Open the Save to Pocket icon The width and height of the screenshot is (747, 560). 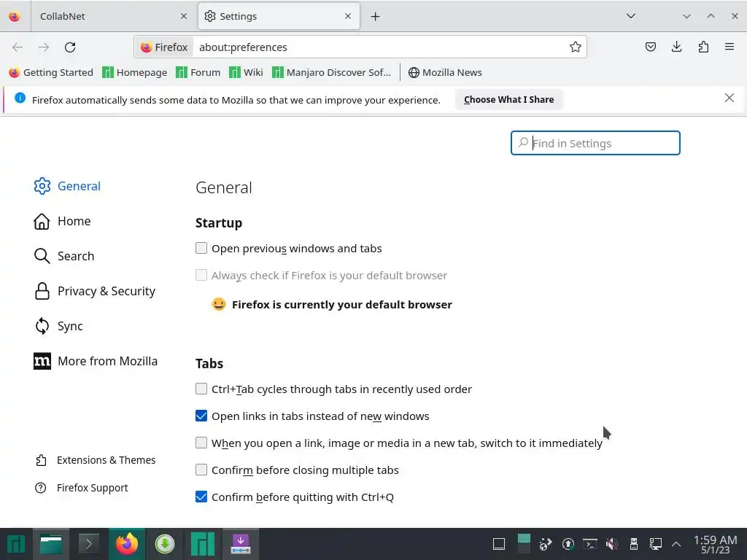point(650,47)
